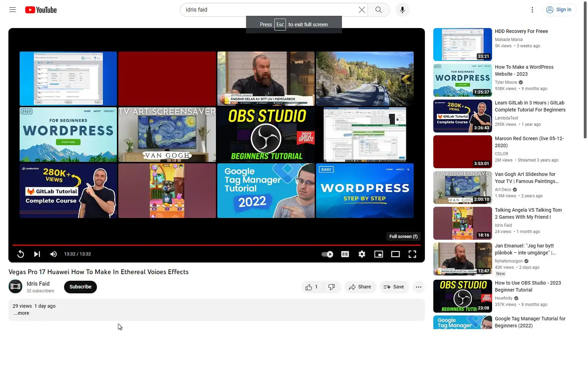Share this video

[x=360, y=287]
